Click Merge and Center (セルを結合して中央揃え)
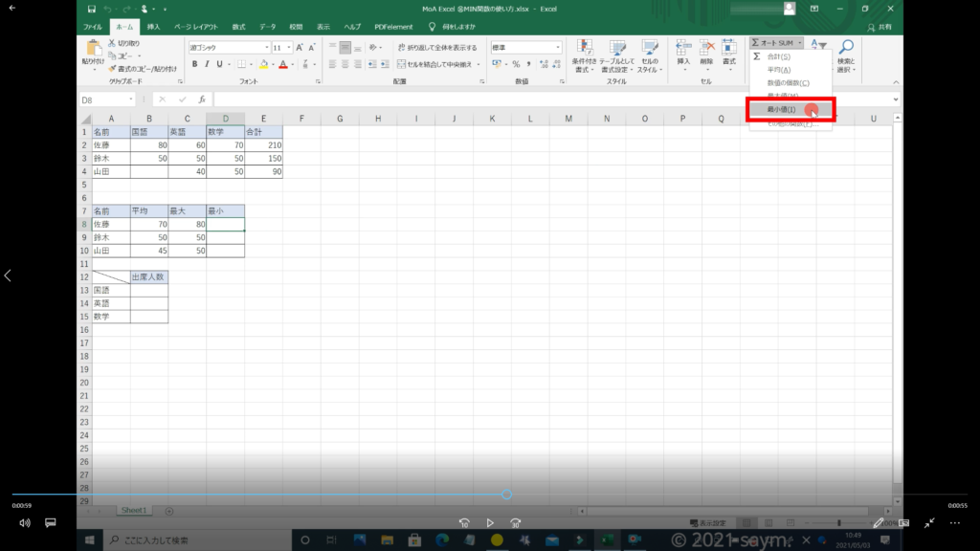The width and height of the screenshot is (980, 551). [x=438, y=64]
